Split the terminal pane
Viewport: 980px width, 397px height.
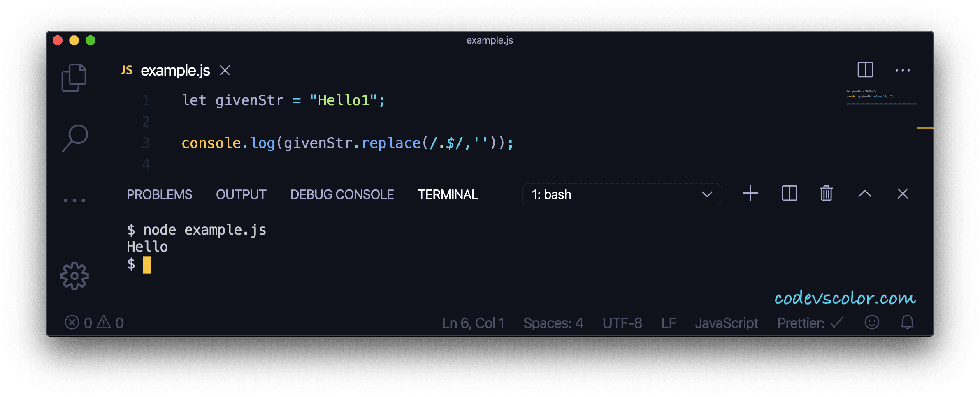[788, 193]
